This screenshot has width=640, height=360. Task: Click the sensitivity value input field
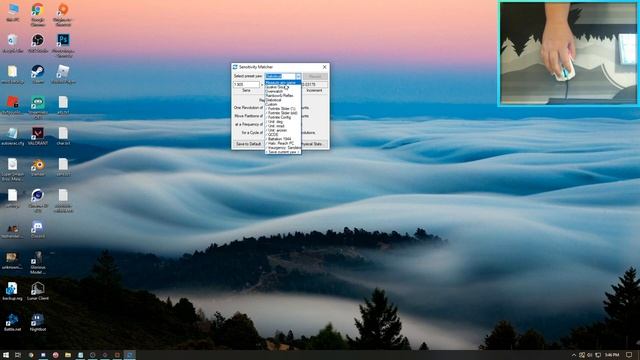[x=247, y=84]
